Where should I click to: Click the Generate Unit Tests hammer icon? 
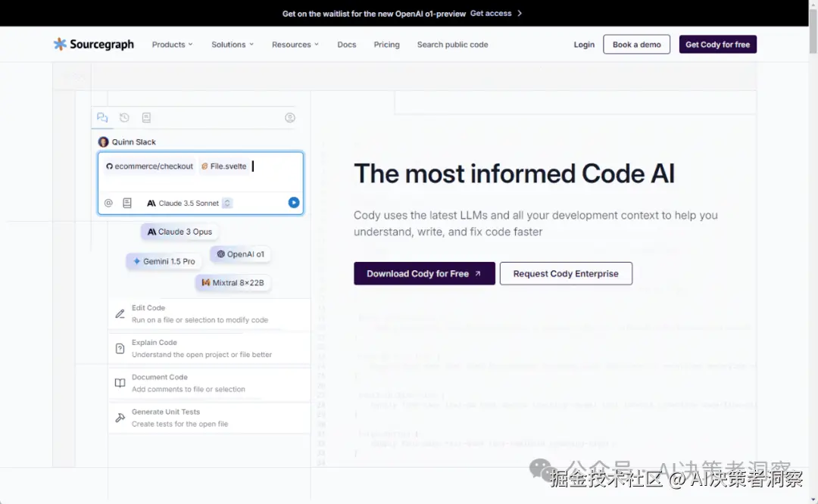[x=120, y=418]
